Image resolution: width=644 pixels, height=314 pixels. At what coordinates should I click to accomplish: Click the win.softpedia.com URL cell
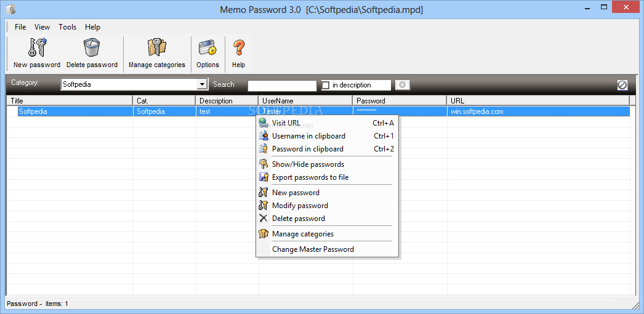539,111
